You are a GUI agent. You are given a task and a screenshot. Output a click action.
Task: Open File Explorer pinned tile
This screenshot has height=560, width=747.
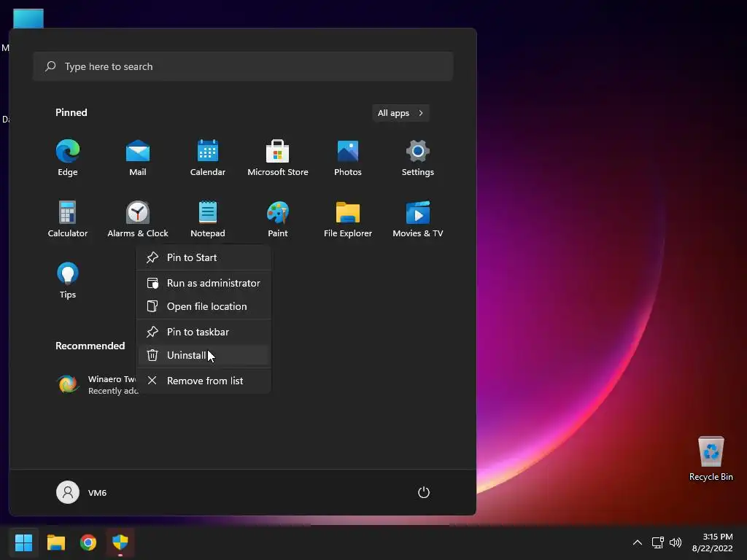click(348, 219)
